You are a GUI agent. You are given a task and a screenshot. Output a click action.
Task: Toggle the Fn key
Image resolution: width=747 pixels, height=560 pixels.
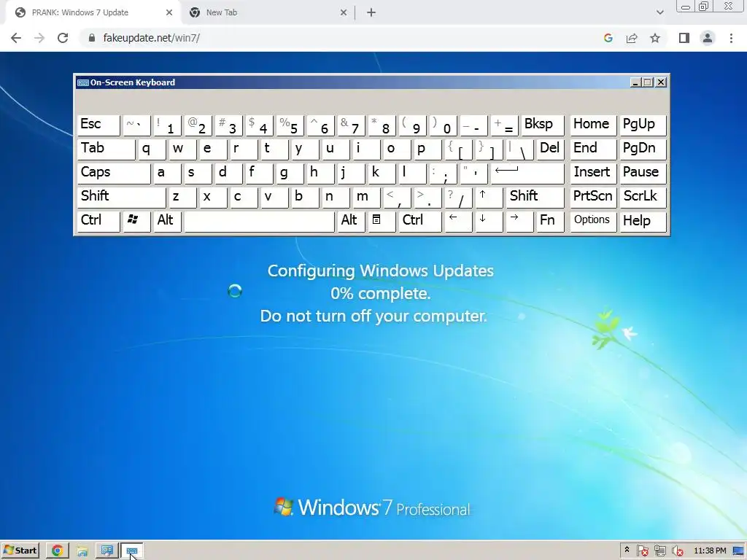coord(550,221)
